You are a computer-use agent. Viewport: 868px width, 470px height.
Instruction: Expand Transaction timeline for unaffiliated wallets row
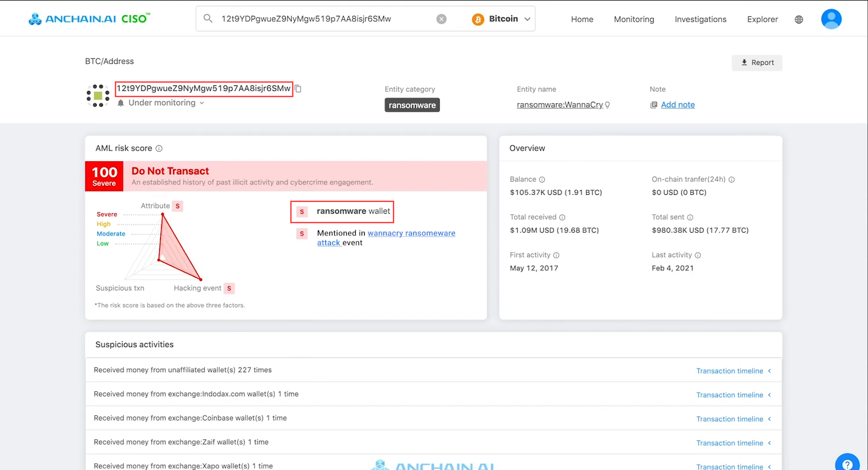tap(733, 371)
